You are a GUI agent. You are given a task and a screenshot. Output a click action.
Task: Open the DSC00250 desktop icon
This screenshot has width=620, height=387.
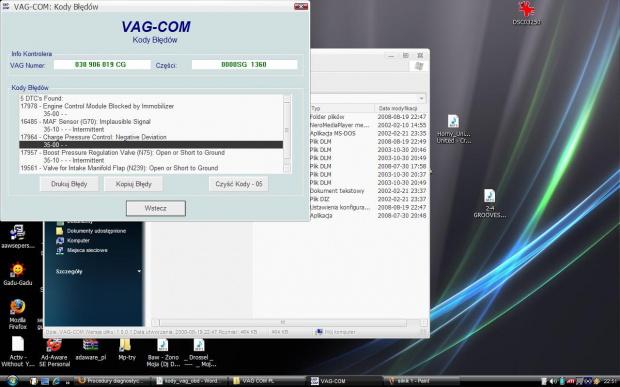(526, 13)
